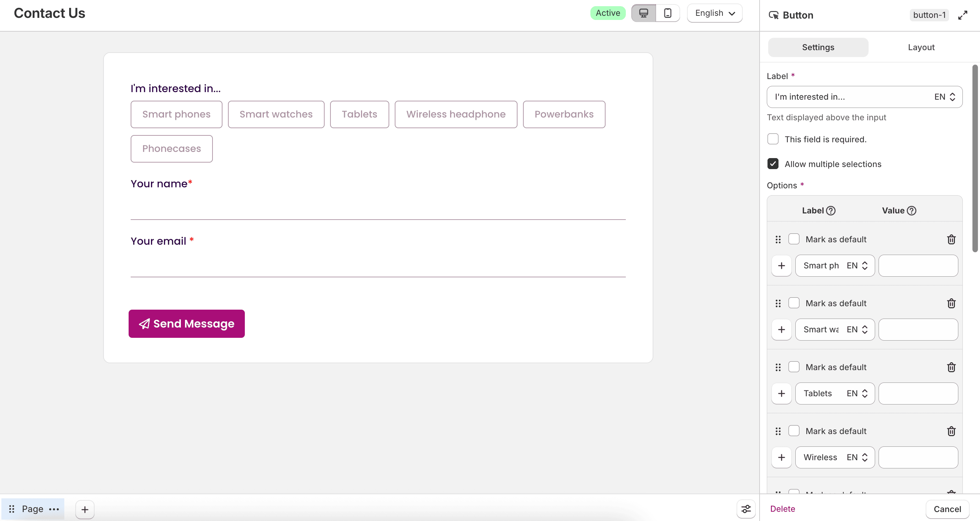Grab drag handle of Tablets option
Viewport: 980px width, 521px height.
coord(778,367)
